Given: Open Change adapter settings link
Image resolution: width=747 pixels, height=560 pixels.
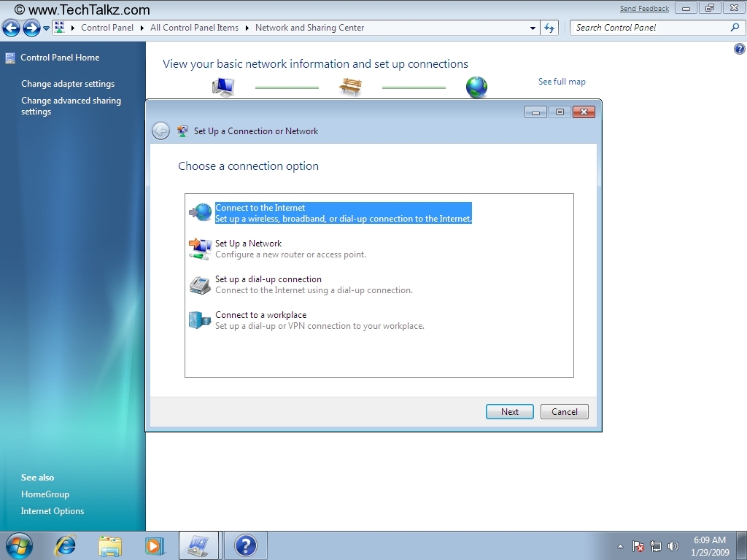Looking at the screenshot, I should coord(68,84).
